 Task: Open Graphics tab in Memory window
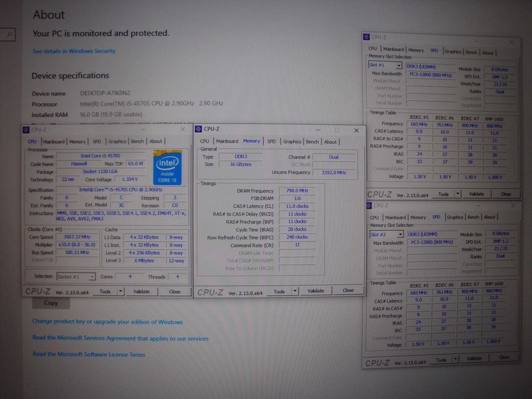[x=292, y=141]
